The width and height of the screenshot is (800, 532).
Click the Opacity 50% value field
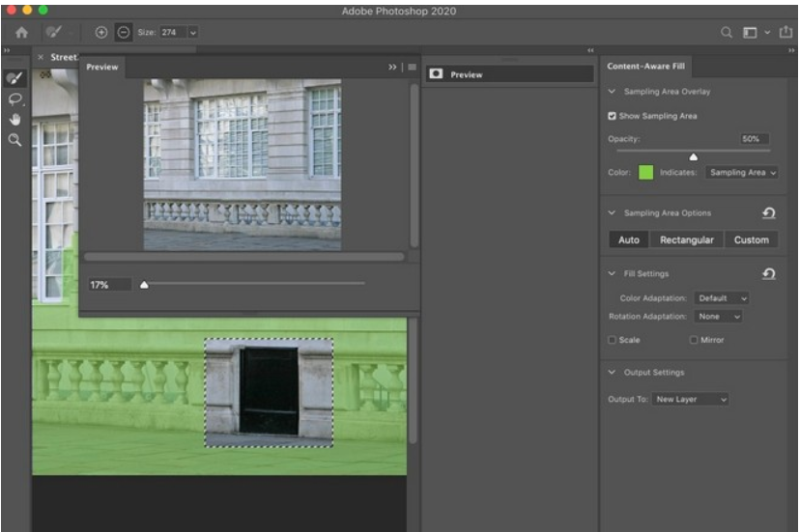point(755,139)
